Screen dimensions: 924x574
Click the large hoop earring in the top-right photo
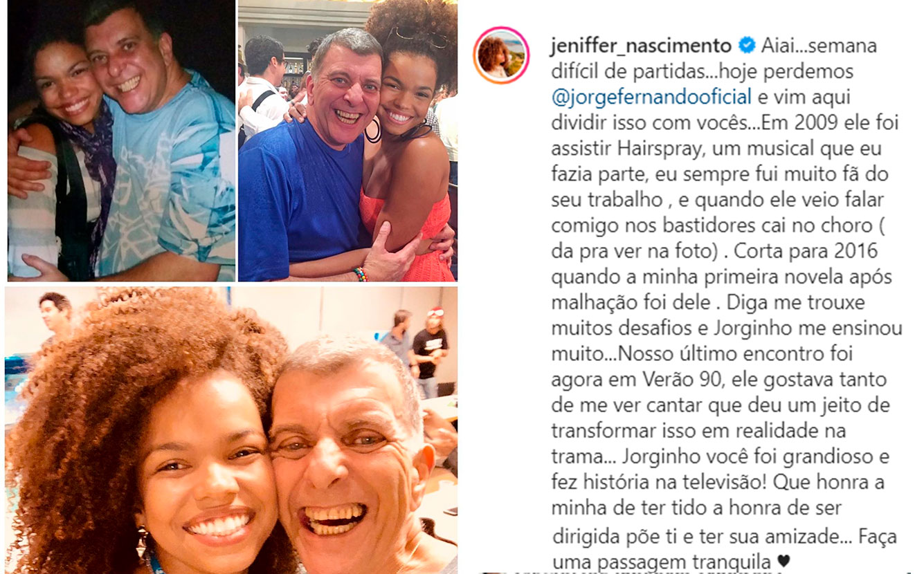coord(372,129)
